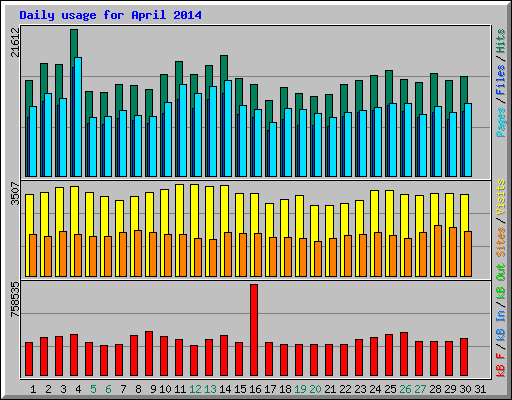Click day label 14 on the x-axis
The height and width of the screenshot is (400, 512).
tap(225, 389)
